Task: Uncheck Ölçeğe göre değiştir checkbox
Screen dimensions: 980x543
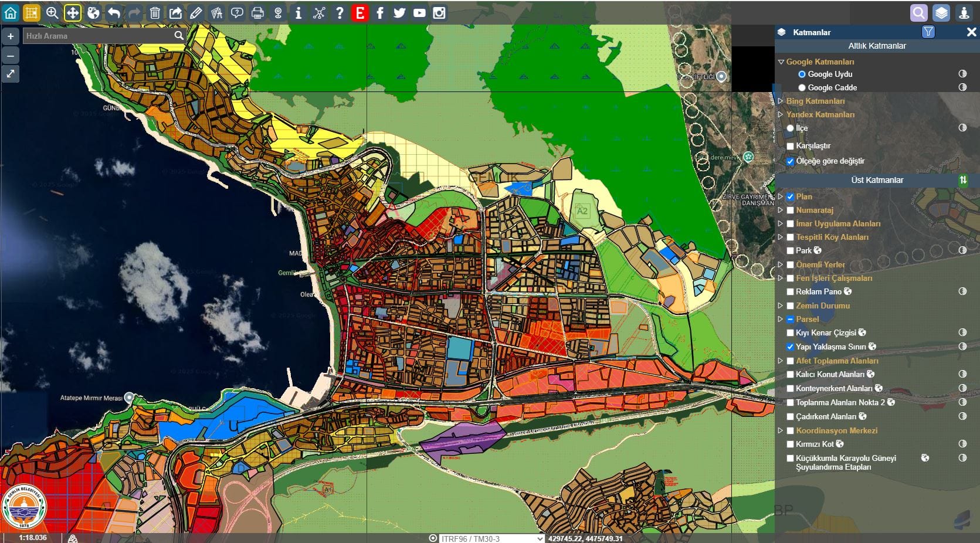Action: (791, 161)
